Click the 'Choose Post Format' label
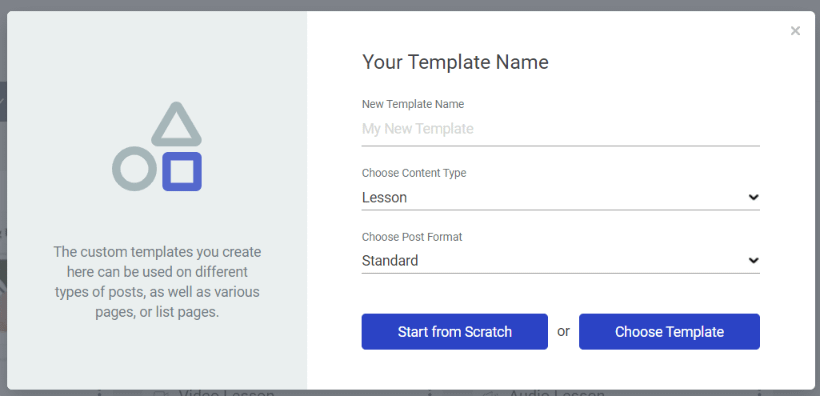Image resolution: width=820 pixels, height=396 pixels. pos(412,237)
